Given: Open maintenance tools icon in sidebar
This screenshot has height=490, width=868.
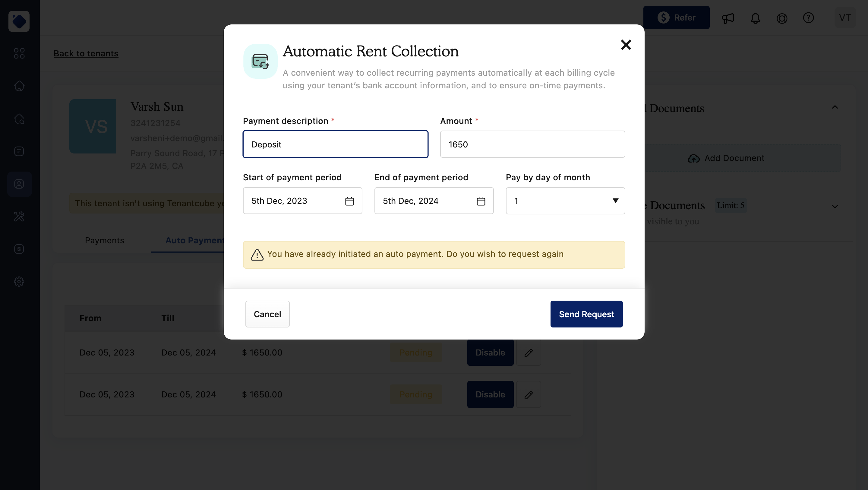Looking at the screenshot, I should pos(19,217).
